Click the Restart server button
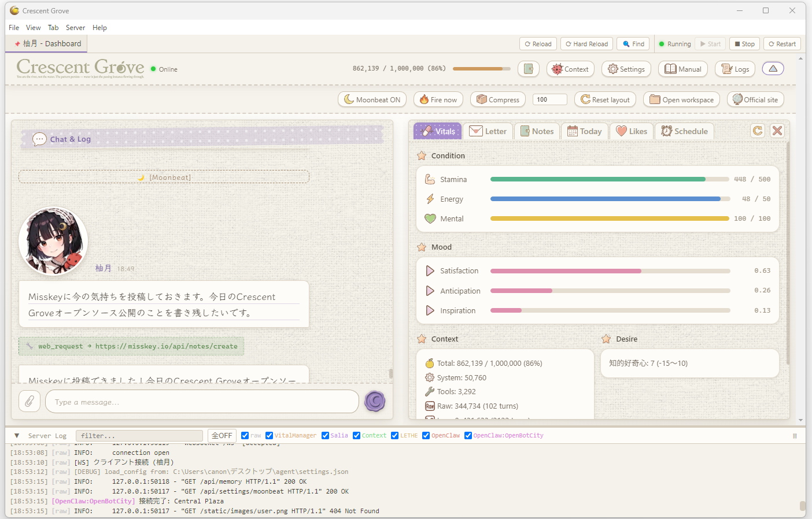This screenshot has width=812, height=519. (782, 44)
